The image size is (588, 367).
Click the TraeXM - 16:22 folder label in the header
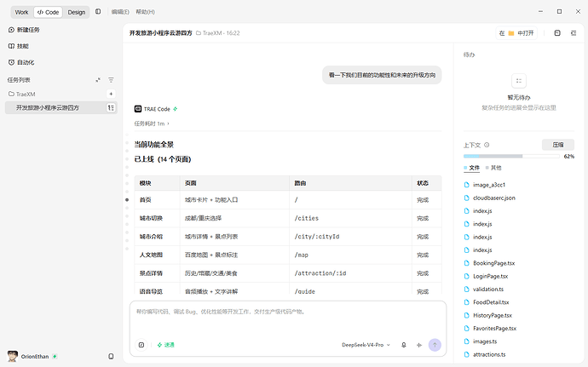[218, 33]
